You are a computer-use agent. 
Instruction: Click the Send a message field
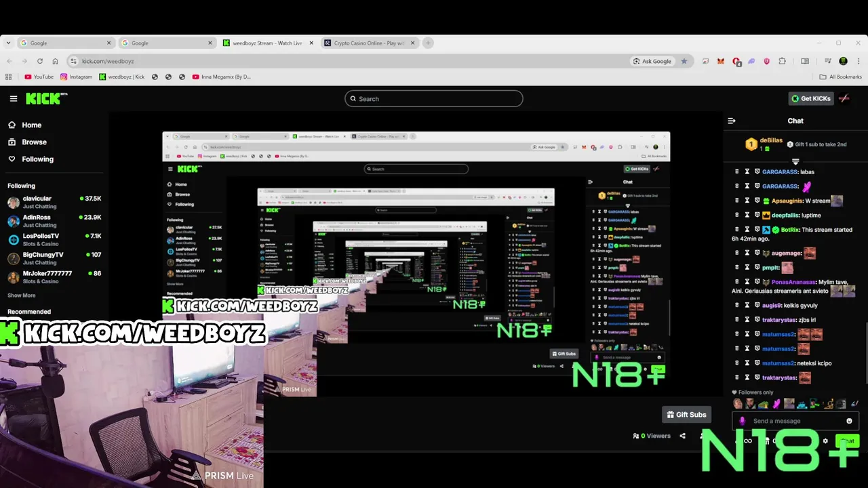pos(795,421)
